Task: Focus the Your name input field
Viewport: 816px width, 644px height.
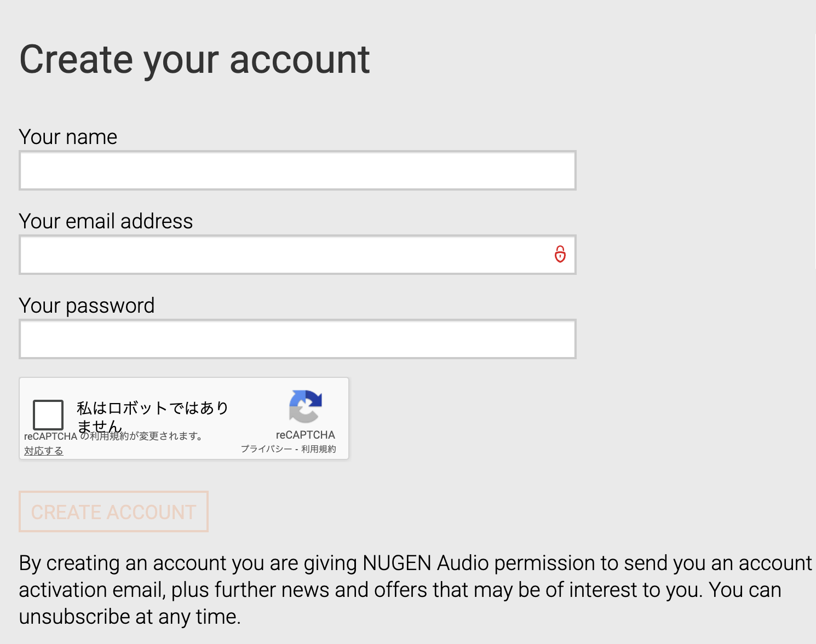Action: point(297,170)
